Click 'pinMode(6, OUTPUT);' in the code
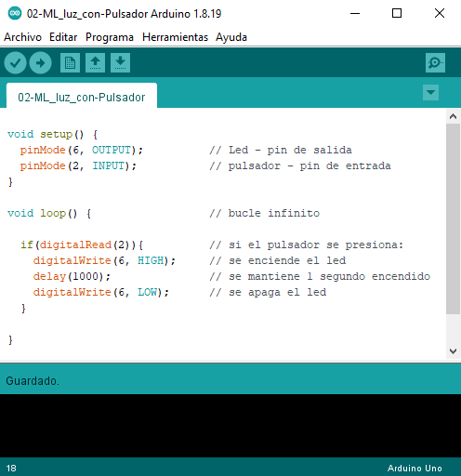This screenshot has height=476, width=461. point(82,150)
